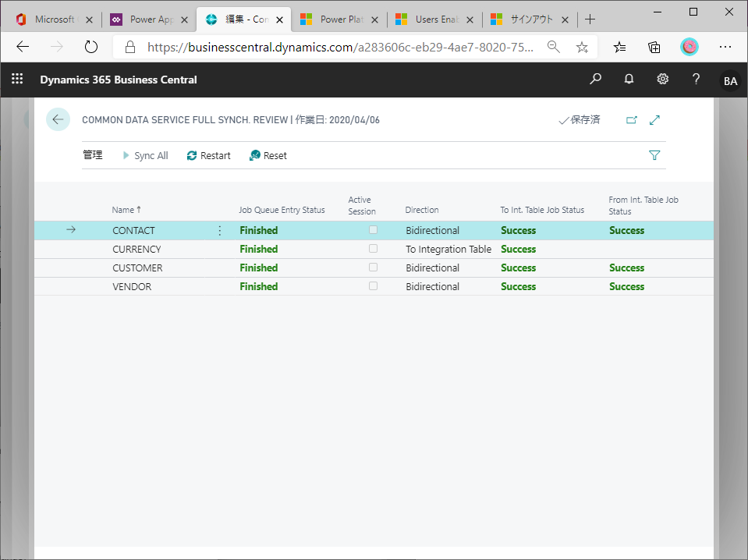748x560 pixels.
Task: Toggle Active Session checkbox for VENDOR
Action: click(373, 285)
